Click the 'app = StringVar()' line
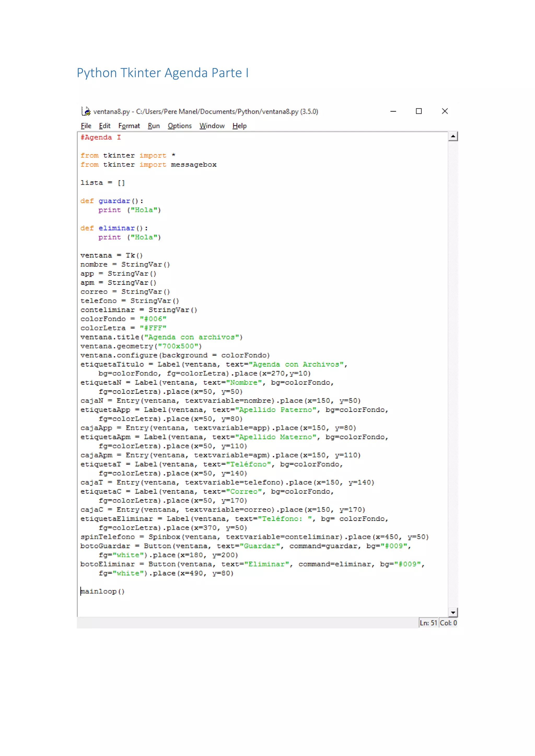This screenshot has height=756, width=535. click(119, 274)
